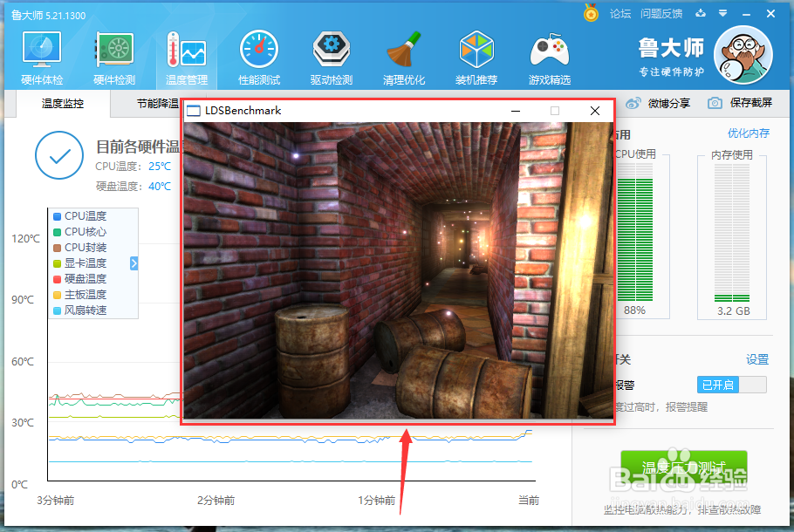Click the LDSBenchmark 3D render view
The height and width of the screenshot is (532, 794).
click(398, 270)
